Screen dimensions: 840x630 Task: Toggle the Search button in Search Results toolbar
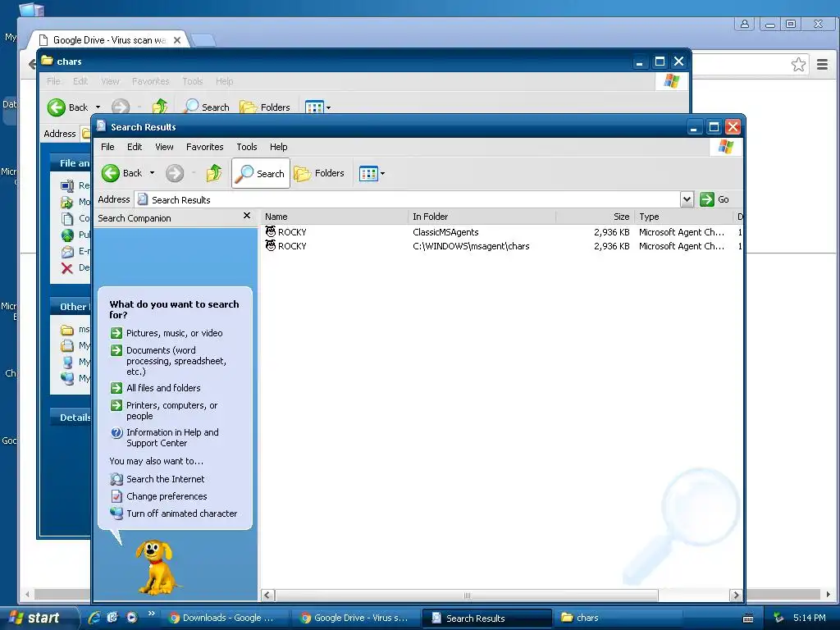click(261, 173)
